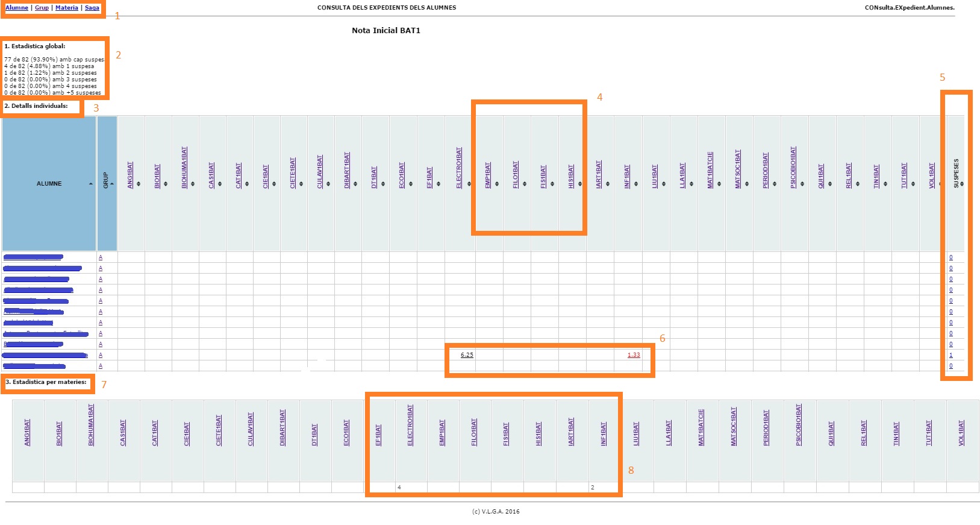Open BIO1BAT header link in details table

tap(157, 176)
